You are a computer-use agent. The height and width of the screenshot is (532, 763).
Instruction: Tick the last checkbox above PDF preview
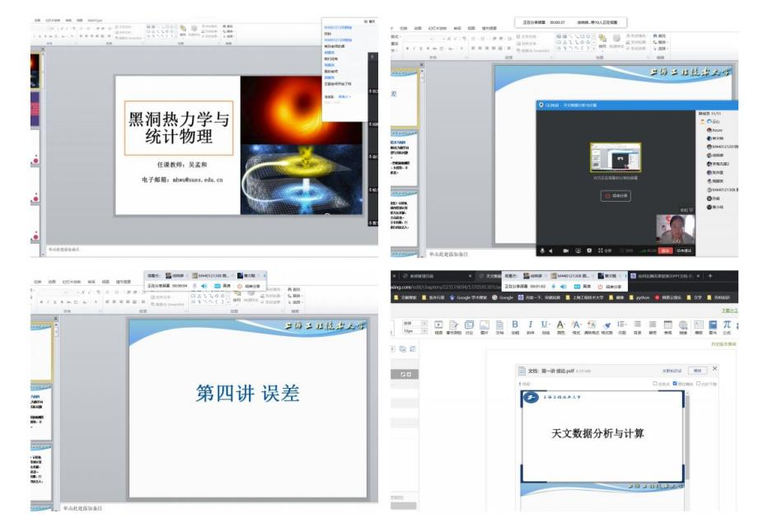(x=699, y=384)
